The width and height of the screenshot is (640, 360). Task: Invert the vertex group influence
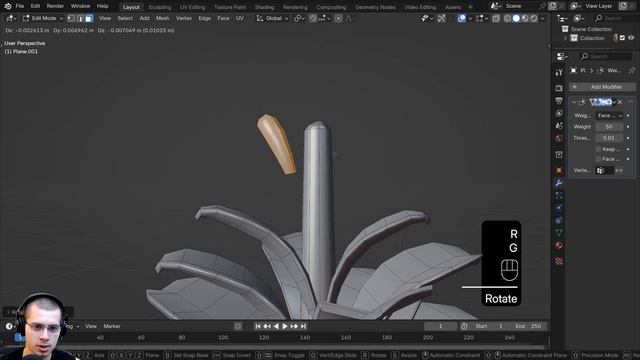point(619,171)
